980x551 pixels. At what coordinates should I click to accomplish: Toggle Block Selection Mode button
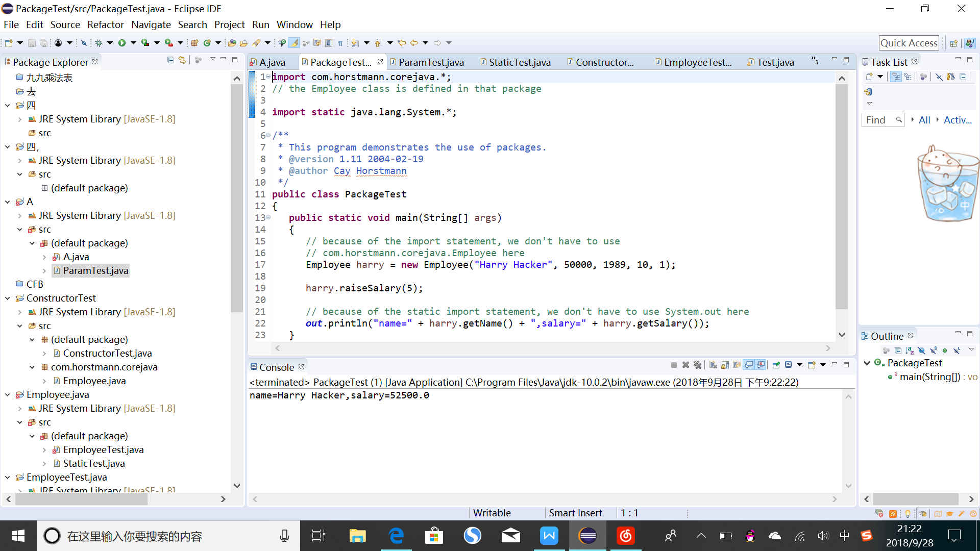[329, 43]
